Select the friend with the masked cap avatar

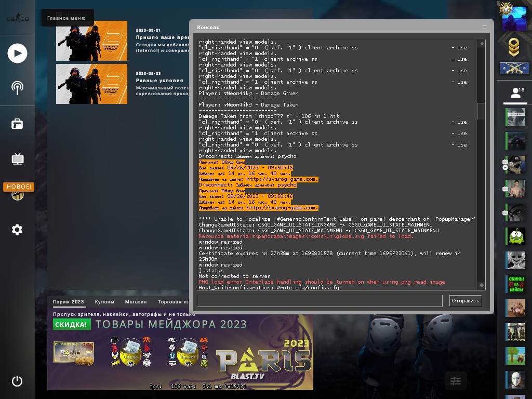point(516,165)
